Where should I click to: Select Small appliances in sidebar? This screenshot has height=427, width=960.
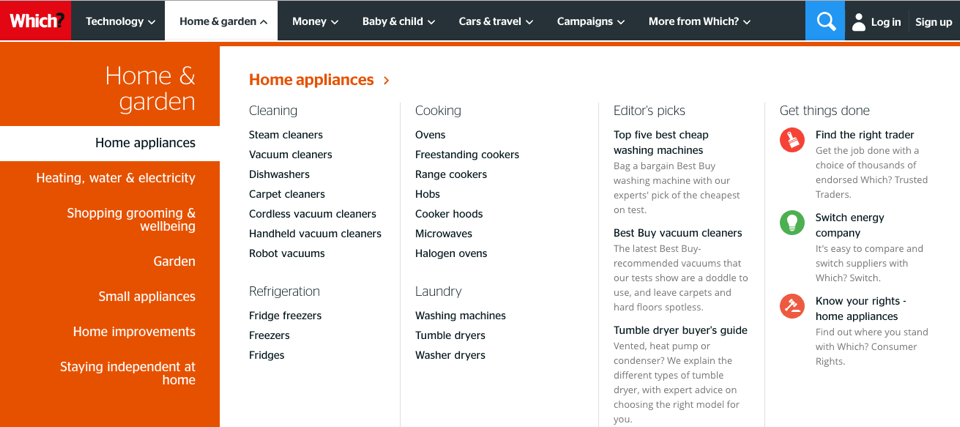point(147,297)
